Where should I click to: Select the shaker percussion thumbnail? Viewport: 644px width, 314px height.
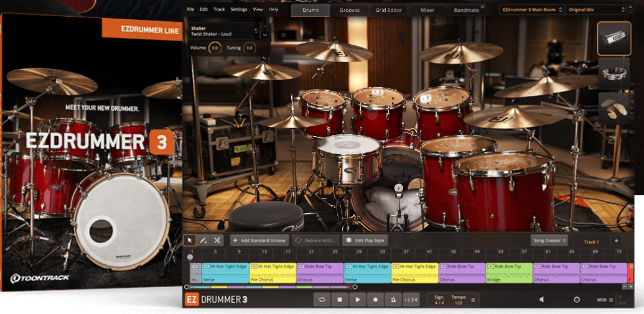(614, 39)
